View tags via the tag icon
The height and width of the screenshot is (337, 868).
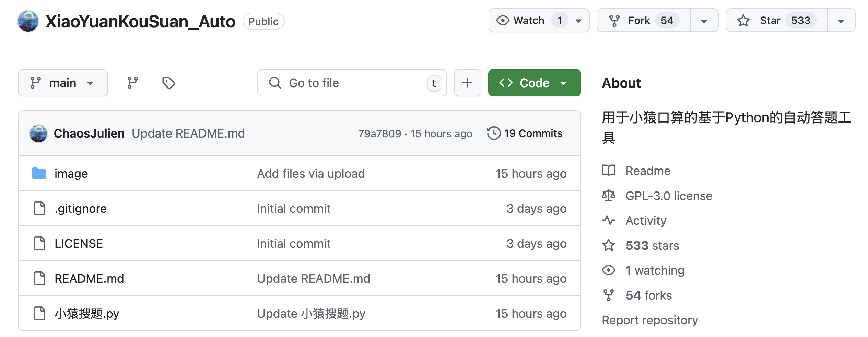(x=168, y=83)
